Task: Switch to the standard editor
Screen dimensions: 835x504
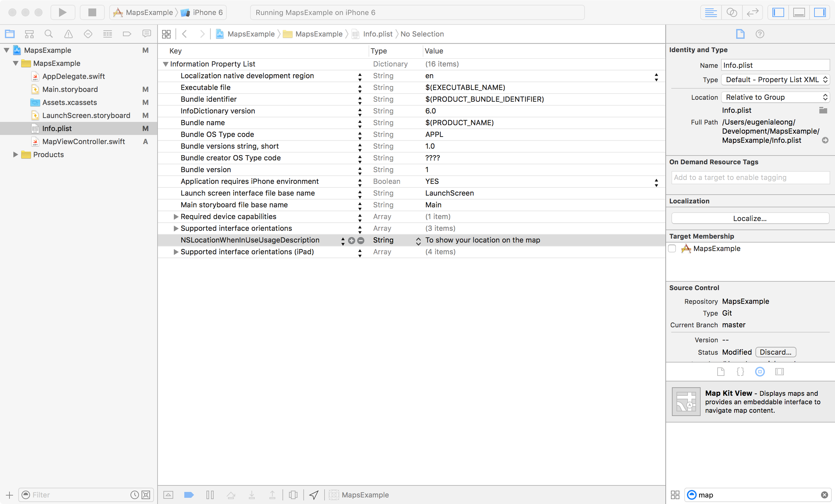Action: [x=711, y=12]
